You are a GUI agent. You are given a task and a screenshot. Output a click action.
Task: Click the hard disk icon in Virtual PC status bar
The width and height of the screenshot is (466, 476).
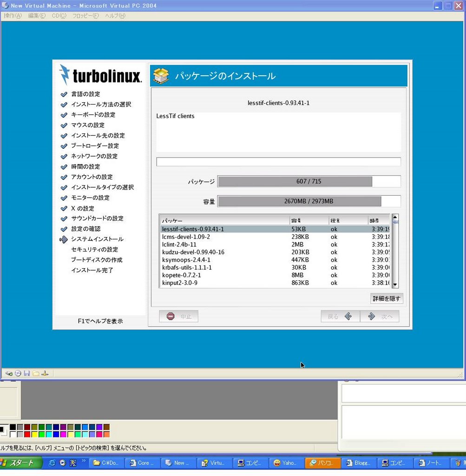coord(9,373)
